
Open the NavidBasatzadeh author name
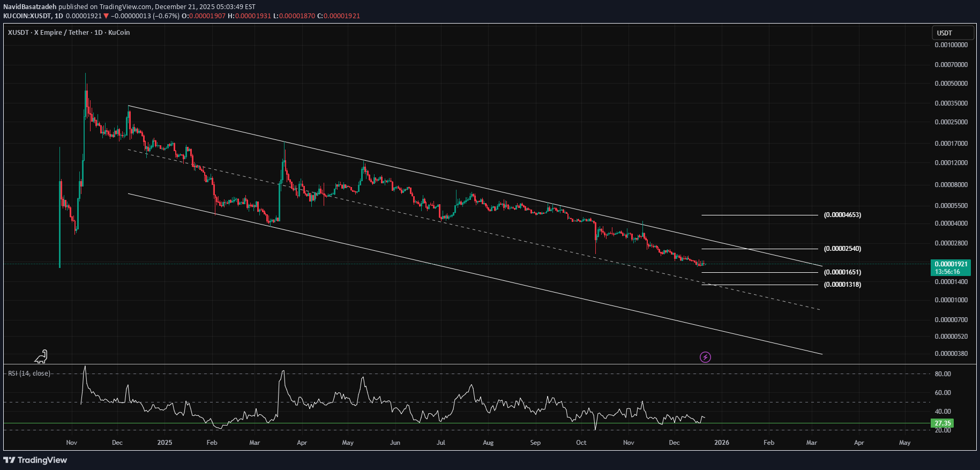pyautogui.click(x=30, y=7)
